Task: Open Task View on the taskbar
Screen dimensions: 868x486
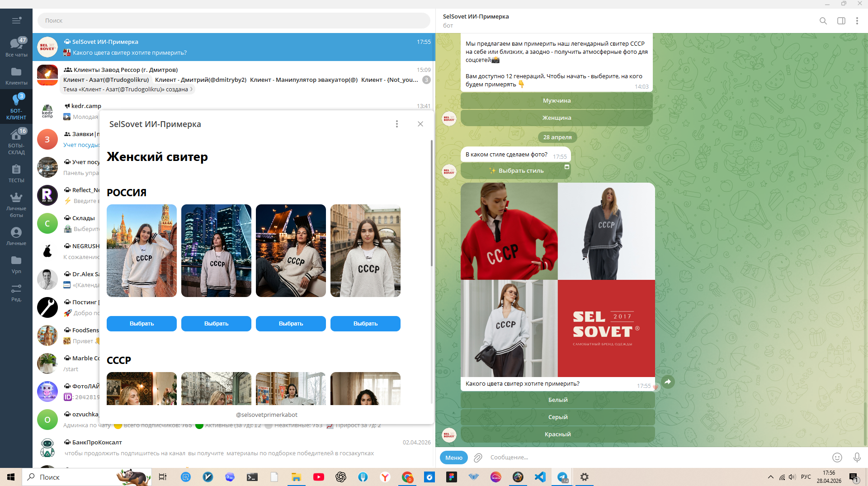Action: 163,477
